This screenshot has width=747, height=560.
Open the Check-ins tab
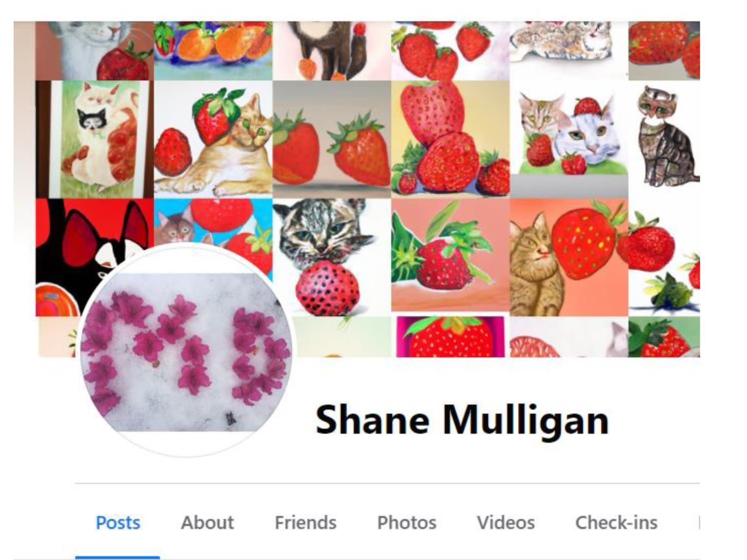coord(616,522)
